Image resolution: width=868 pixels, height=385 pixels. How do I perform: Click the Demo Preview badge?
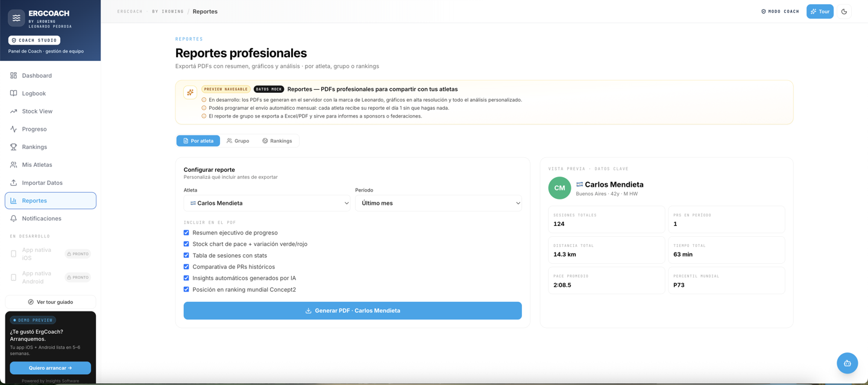pos(33,321)
